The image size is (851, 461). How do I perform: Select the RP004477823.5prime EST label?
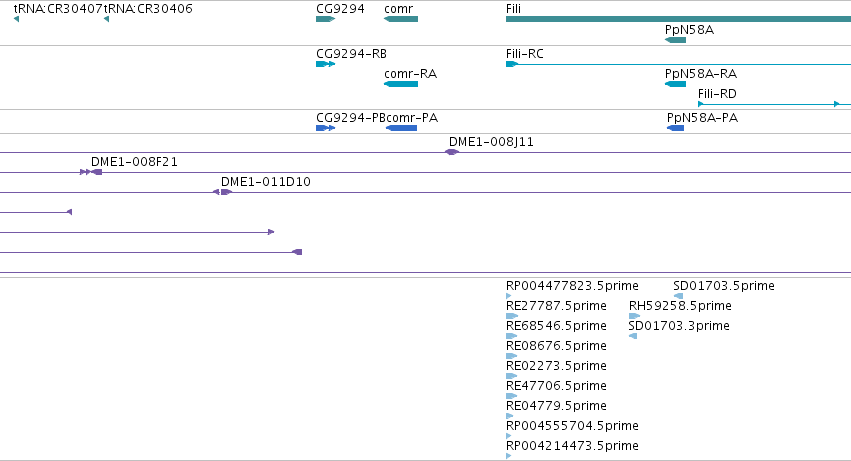[572, 286]
